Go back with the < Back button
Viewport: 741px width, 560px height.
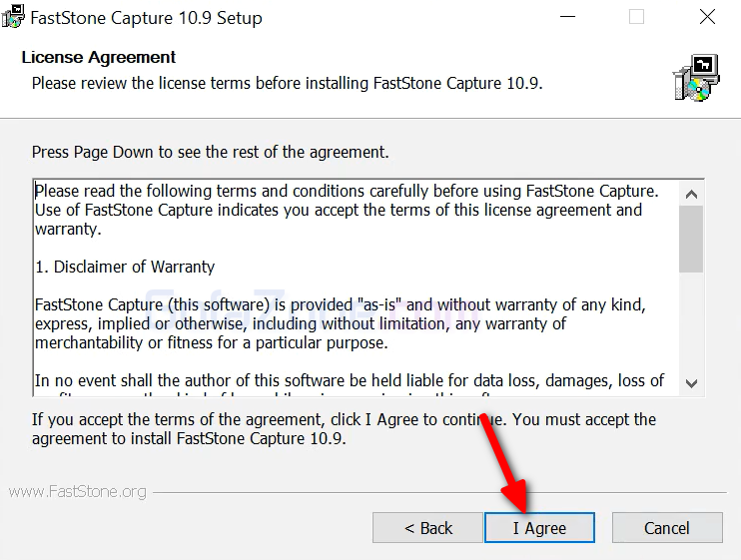click(x=427, y=528)
